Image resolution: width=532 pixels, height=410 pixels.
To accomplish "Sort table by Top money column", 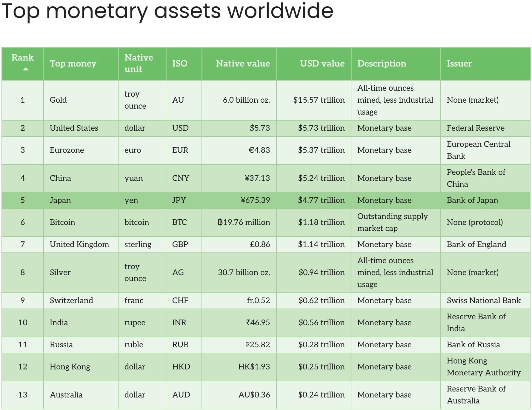I will click(81, 64).
